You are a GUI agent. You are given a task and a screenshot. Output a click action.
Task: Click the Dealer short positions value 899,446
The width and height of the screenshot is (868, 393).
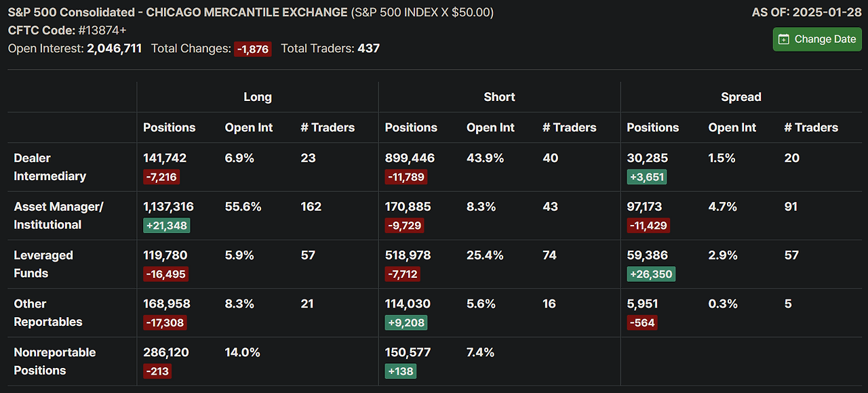pos(410,158)
